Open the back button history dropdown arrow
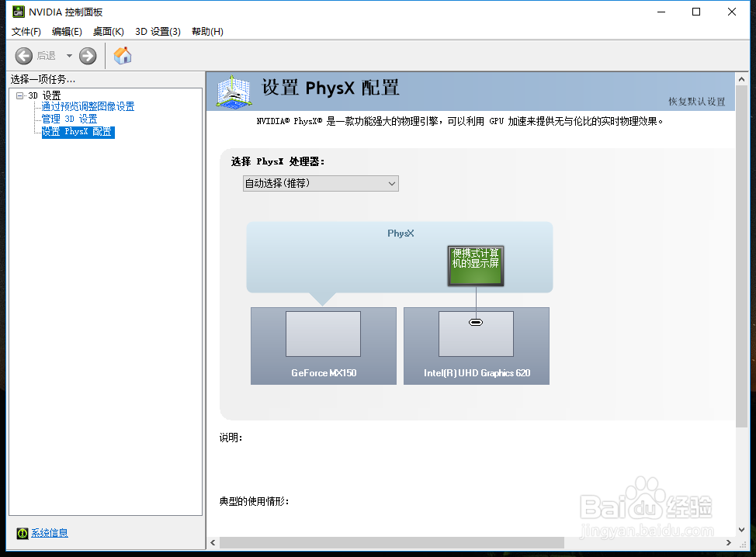756x557 pixels. click(x=68, y=55)
